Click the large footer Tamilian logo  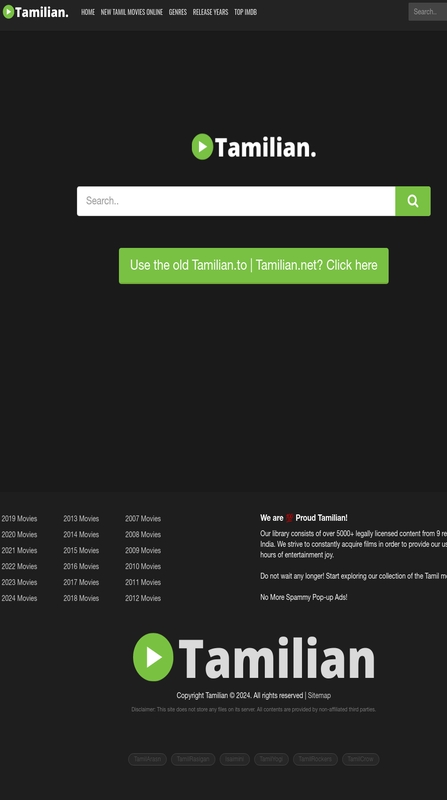[254, 657]
